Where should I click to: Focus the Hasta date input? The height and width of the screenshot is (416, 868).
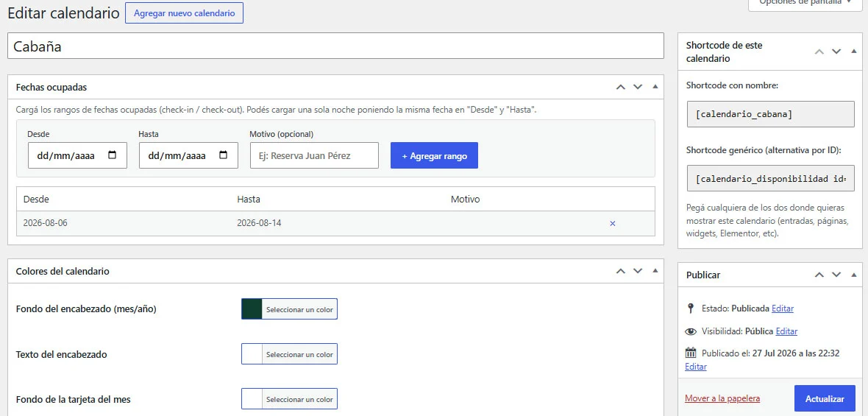coord(189,155)
